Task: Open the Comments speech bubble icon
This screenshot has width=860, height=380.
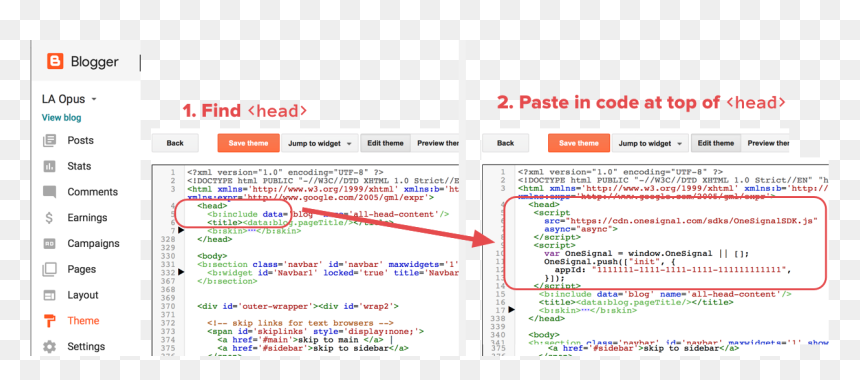Action: pyautogui.click(x=49, y=192)
